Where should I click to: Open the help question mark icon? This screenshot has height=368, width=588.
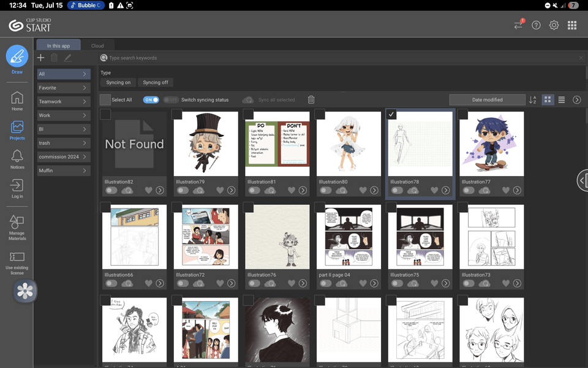537,25
